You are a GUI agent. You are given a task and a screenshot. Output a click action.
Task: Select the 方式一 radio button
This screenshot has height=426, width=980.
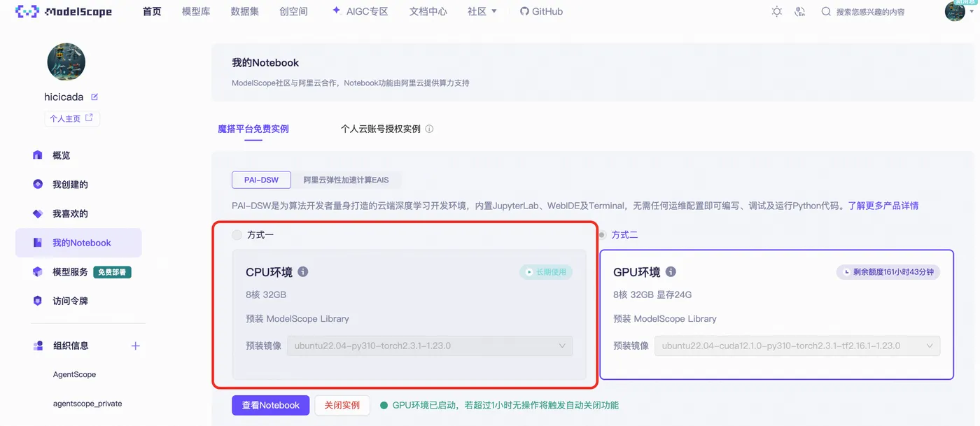(237, 235)
